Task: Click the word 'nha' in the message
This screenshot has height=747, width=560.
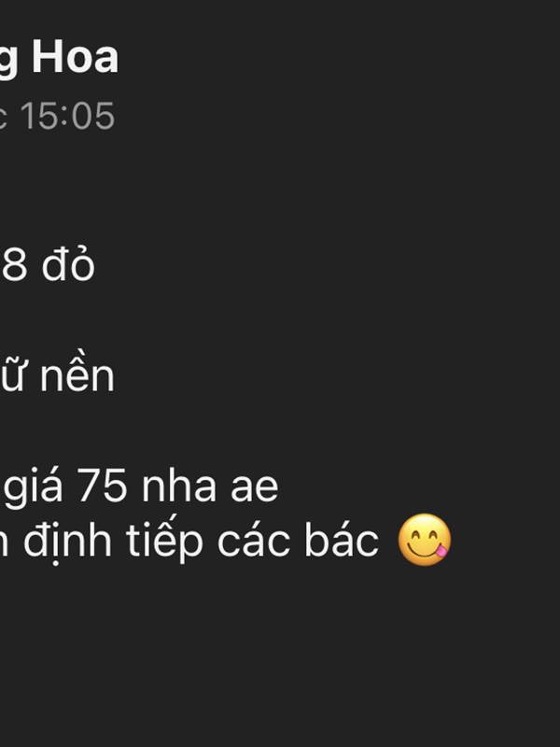Action: [179, 486]
